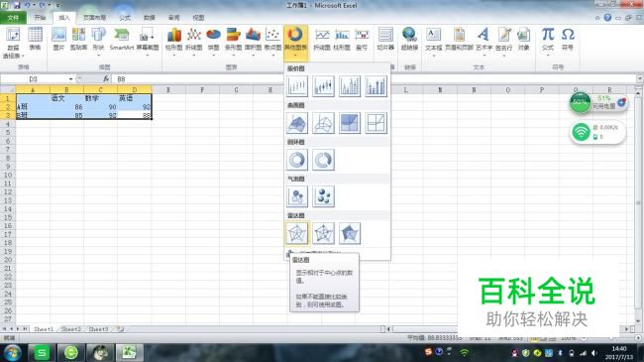The image size is (644, 362).
Task: Insert a SmartArt graphic
Action: click(122, 39)
